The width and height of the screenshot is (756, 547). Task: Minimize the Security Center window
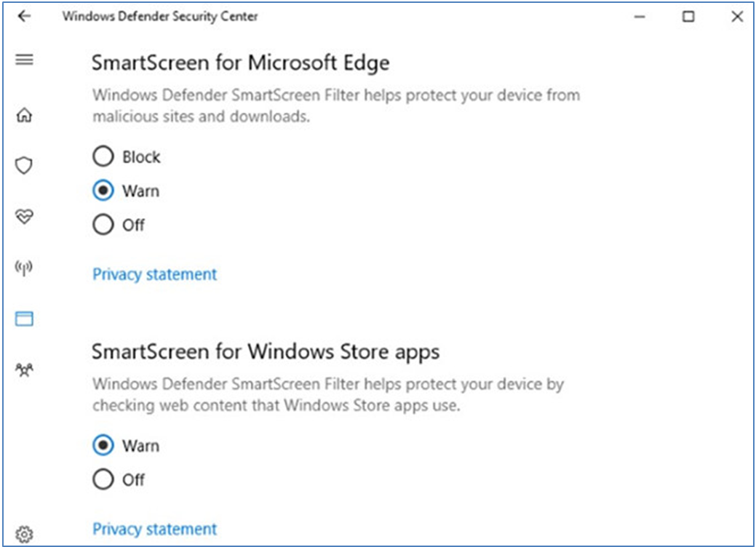(640, 17)
